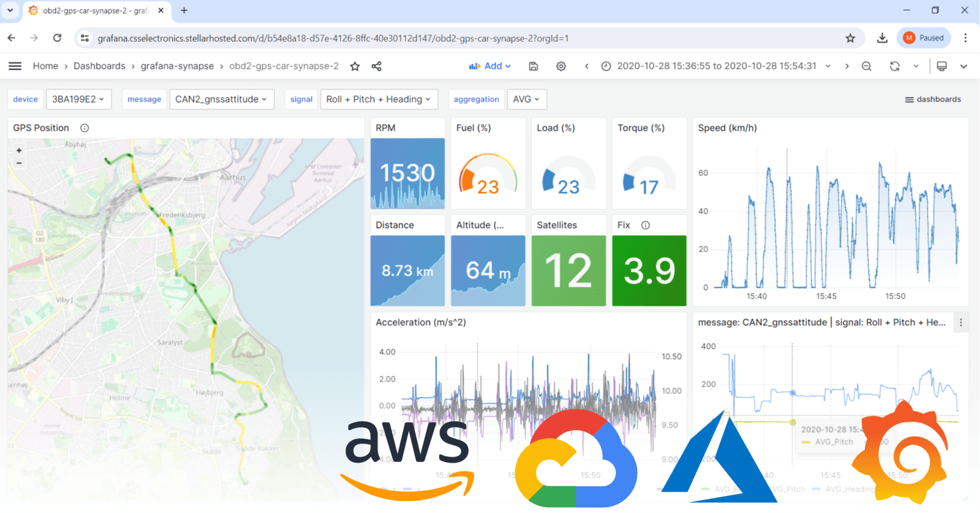The image size is (980, 513).
Task: Expand the message dropdown CAN2_gnssattitude
Action: (221, 99)
